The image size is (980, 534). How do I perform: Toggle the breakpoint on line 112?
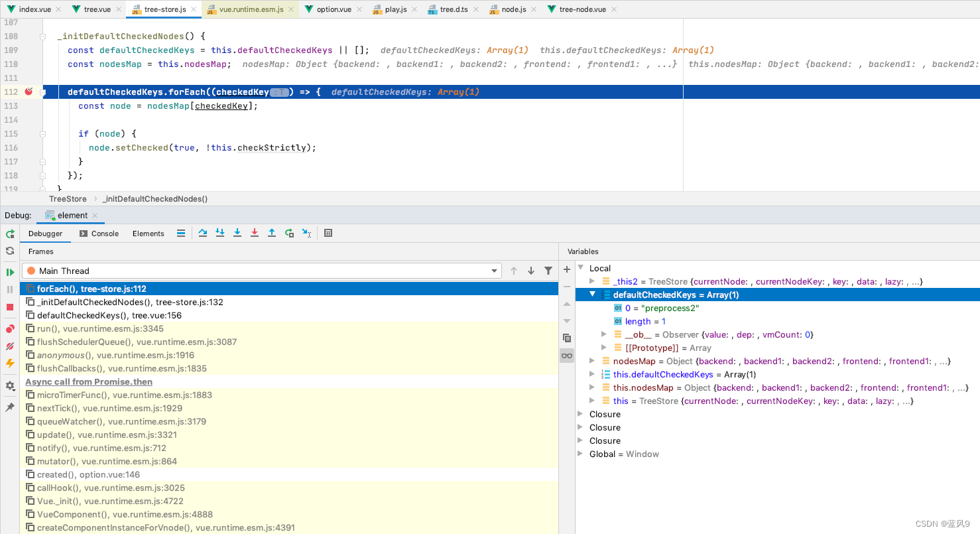pos(27,92)
